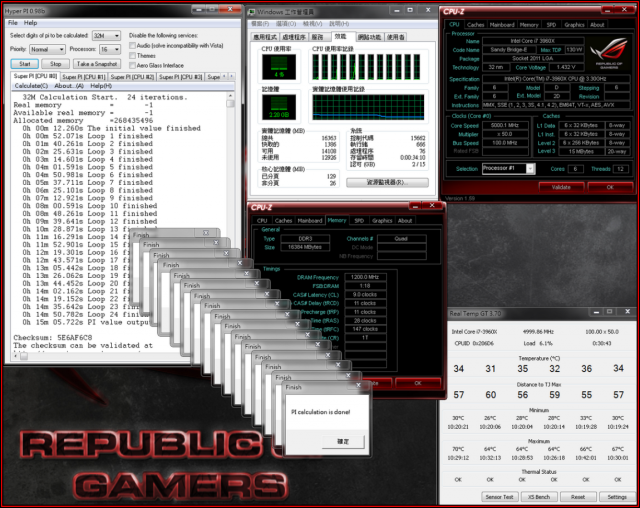Open CPU tab in memory CPU-Z window
This screenshot has height=508, width=640.
point(262,221)
